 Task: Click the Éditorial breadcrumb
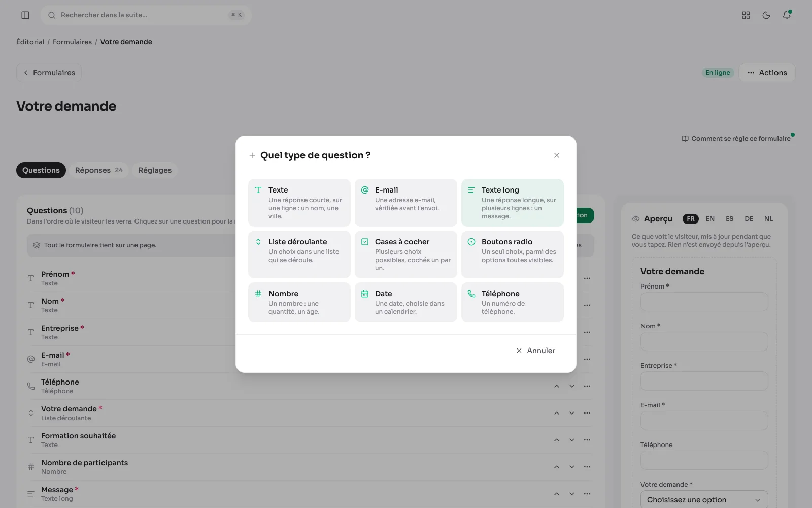coord(30,42)
